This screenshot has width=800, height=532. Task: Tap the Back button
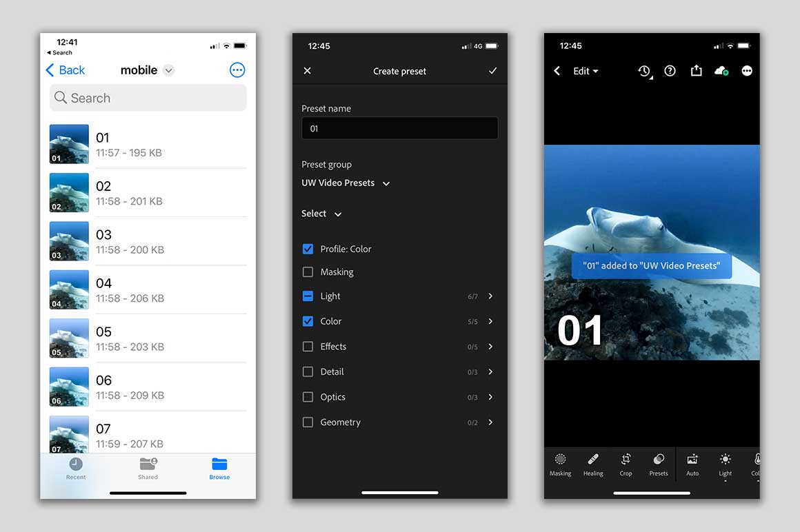(x=66, y=70)
